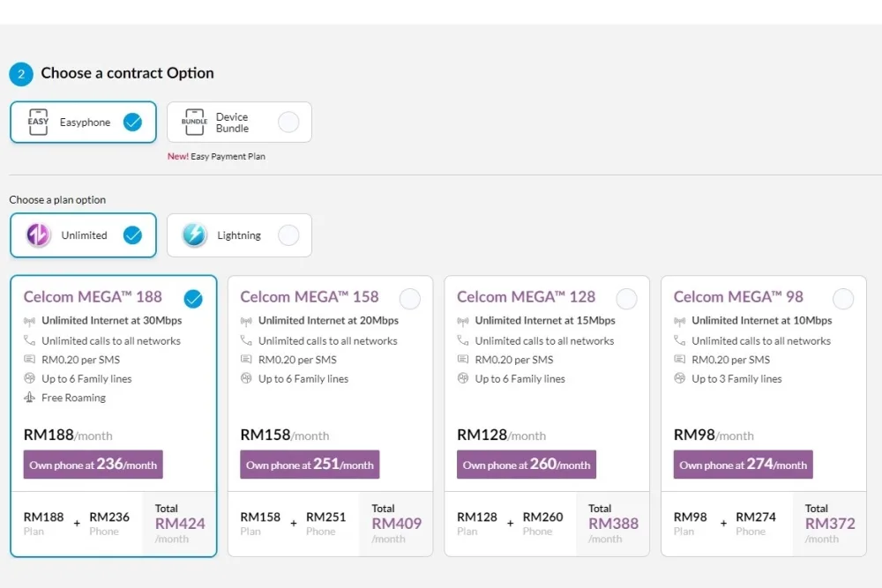Click Unlimited Internet at 30Mbps text
The width and height of the screenshot is (882, 588).
[x=112, y=320]
